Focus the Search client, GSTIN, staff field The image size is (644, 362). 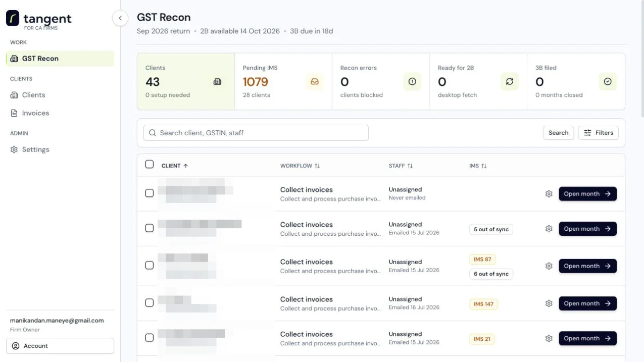[256, 133]
